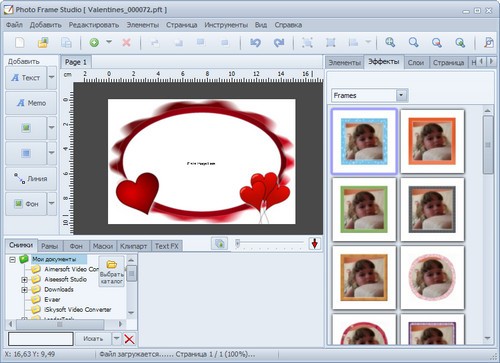Collapse the Мои документы tree node

pyautogui.click(x=13, y=259)
